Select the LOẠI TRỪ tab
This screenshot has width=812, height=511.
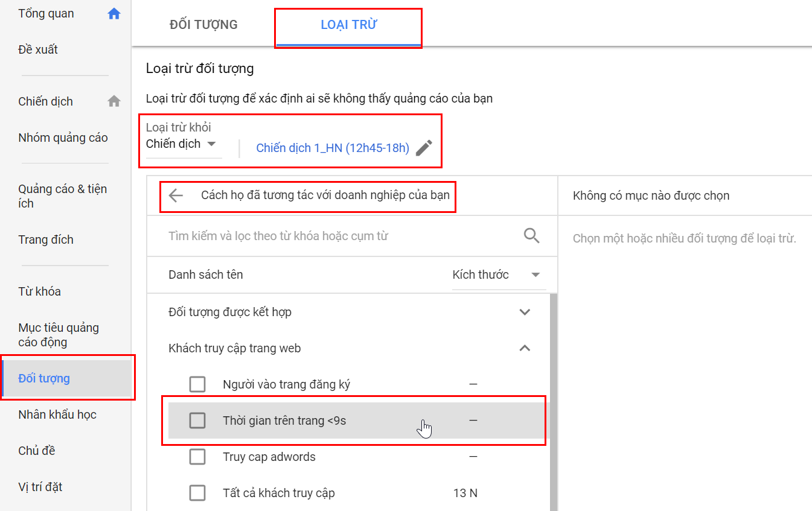click(x=348, y=25)
